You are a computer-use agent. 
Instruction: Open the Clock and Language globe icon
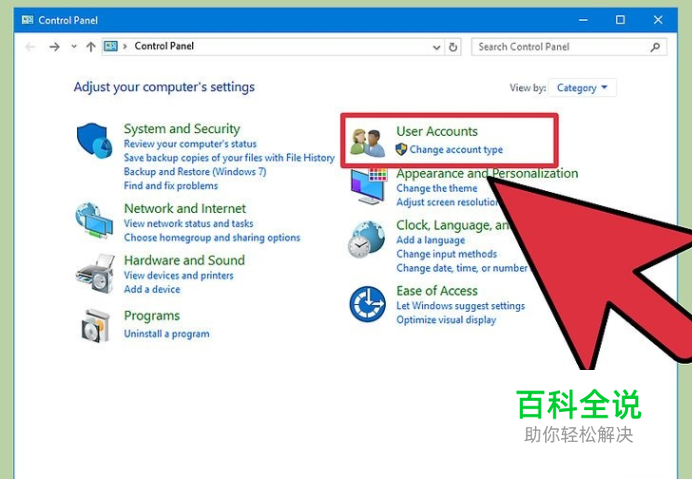366,240
